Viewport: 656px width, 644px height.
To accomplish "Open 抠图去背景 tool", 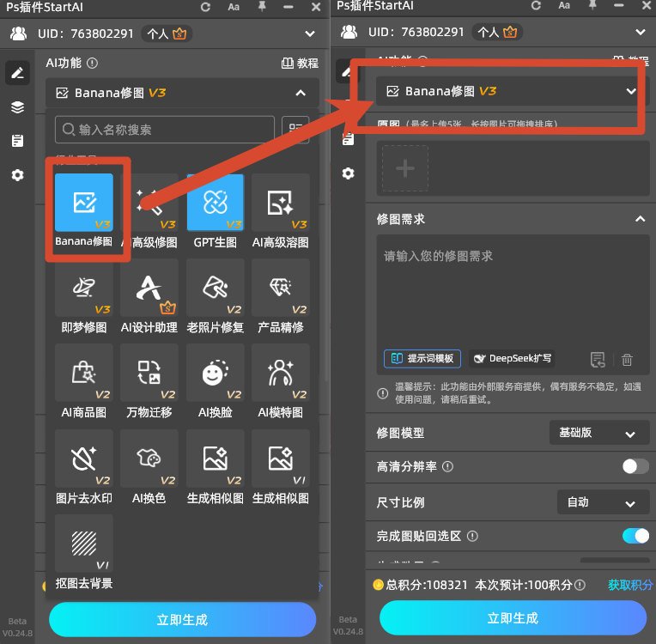I will [x=83, y=544].
